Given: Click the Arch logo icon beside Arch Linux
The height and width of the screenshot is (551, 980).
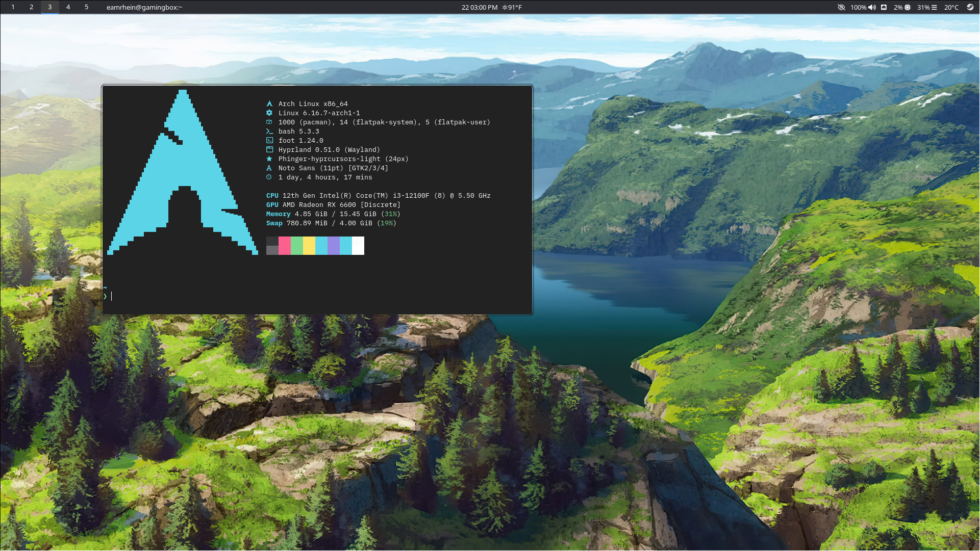Looking at the screenshot, I should click(269, 104).
